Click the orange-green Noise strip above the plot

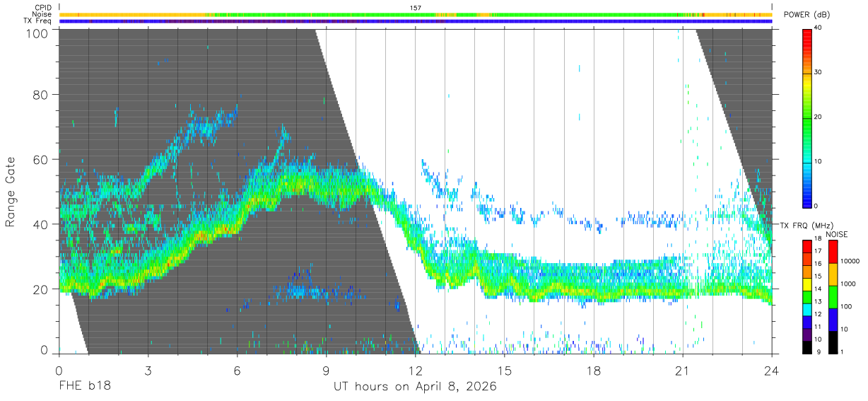(x=416, y=14)
